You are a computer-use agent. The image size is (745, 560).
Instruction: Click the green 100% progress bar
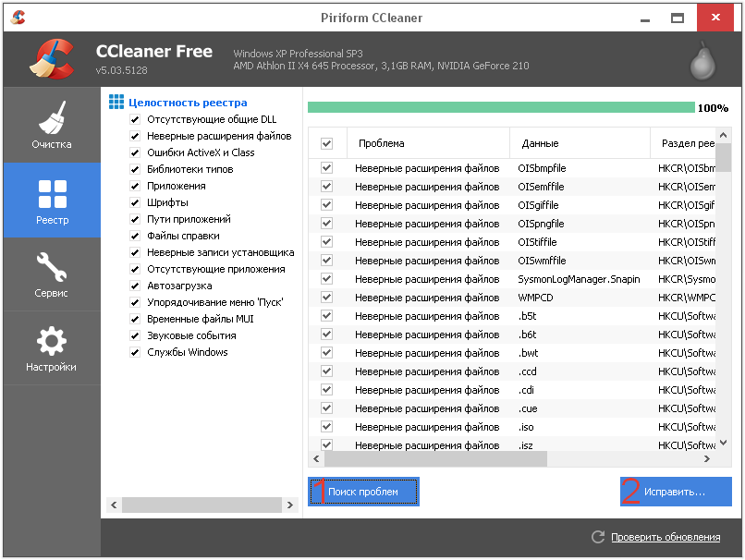500,108
